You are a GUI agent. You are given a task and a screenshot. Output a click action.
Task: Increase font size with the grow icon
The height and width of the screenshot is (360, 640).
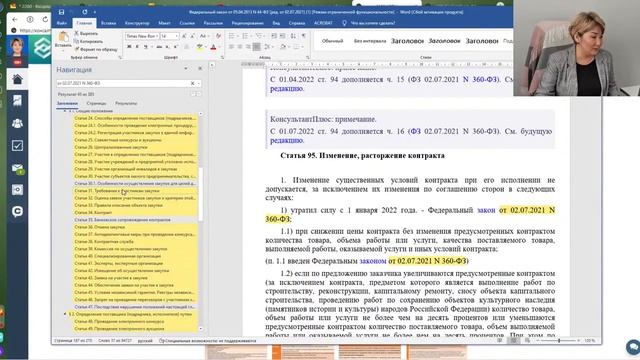point(184,36)
